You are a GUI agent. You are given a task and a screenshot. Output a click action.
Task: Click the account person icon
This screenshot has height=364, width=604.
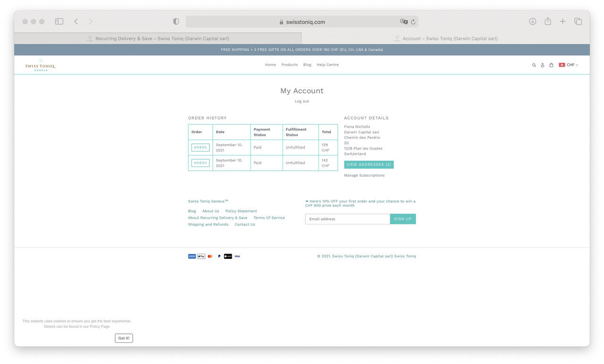pyautogui.click(x=543, y=65)
